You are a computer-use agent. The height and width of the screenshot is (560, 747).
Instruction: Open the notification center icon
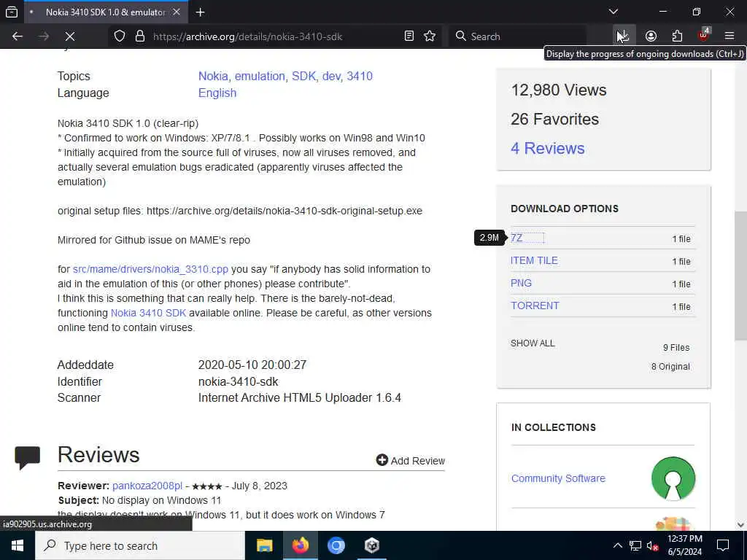tap(723, 545)
